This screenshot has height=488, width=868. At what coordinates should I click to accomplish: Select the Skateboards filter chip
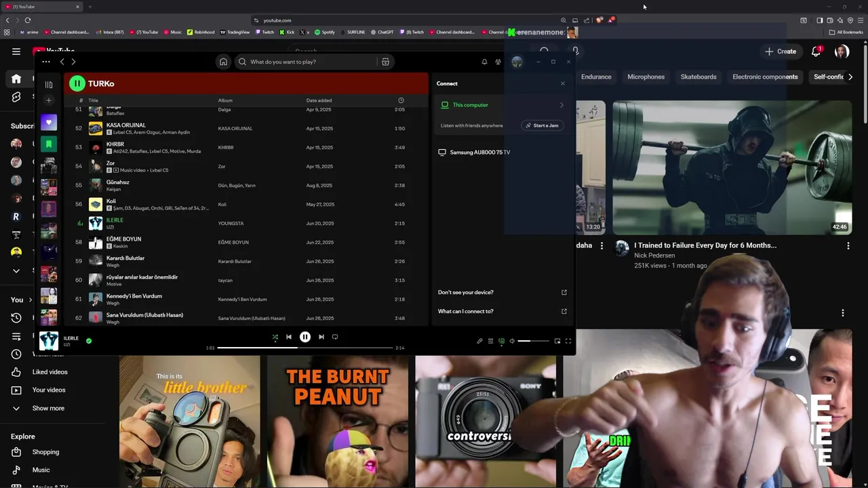(x=698, y=77)
